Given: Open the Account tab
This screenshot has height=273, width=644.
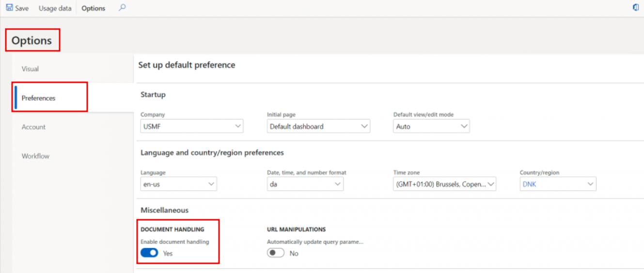Looking at the screenshot, I should [33, 127].
